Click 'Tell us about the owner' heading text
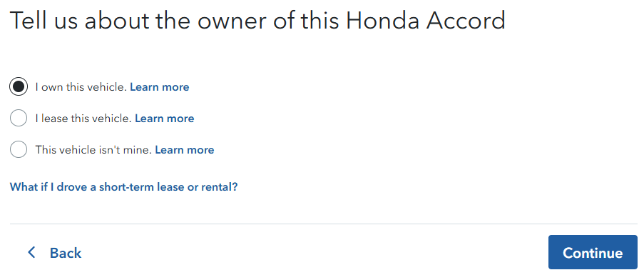The image size is (644, 280). click(139, 21)
